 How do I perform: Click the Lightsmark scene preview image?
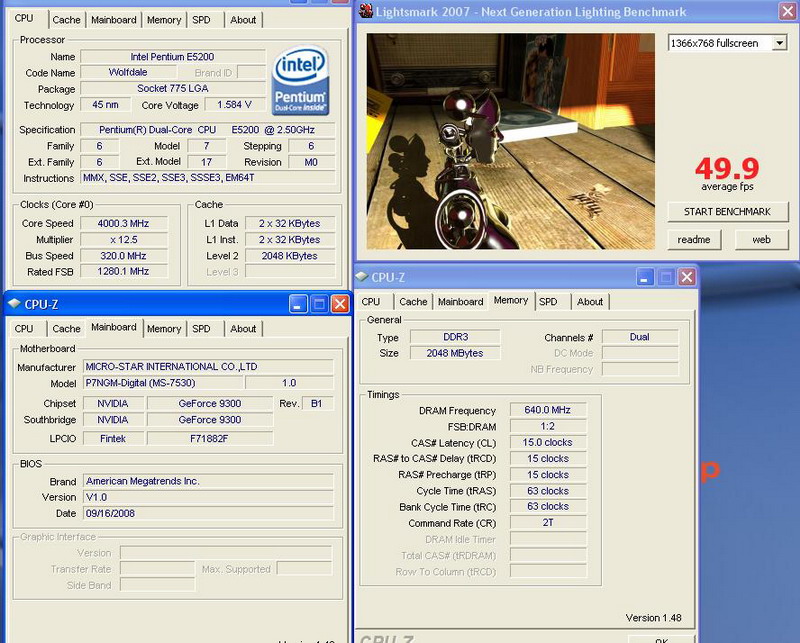coord(511,141)
